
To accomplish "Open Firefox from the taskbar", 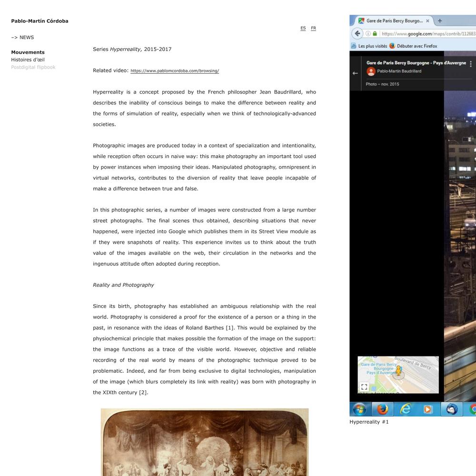I will pyautogui.click(x=383, y=409).
